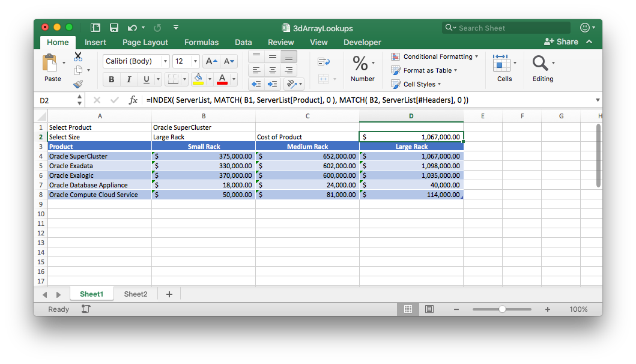Viewport: 636px width, 364px height.
Task: Add a new sheet with plus
Action: 169,294
